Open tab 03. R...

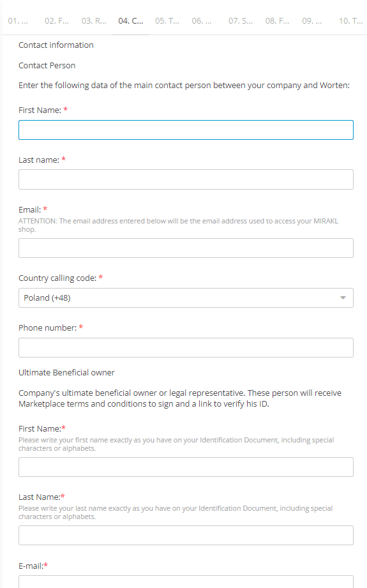[x=94, y=21]
